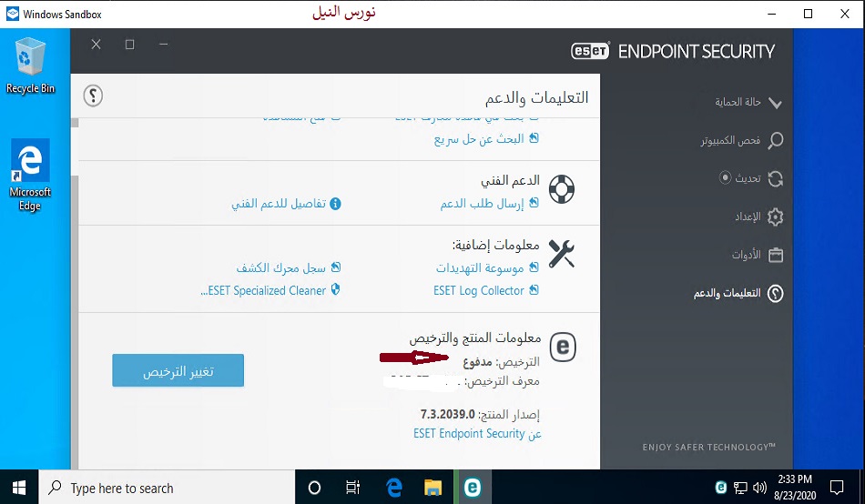Open the Submit support request link

pyautogui.click(x=481, y=204)
